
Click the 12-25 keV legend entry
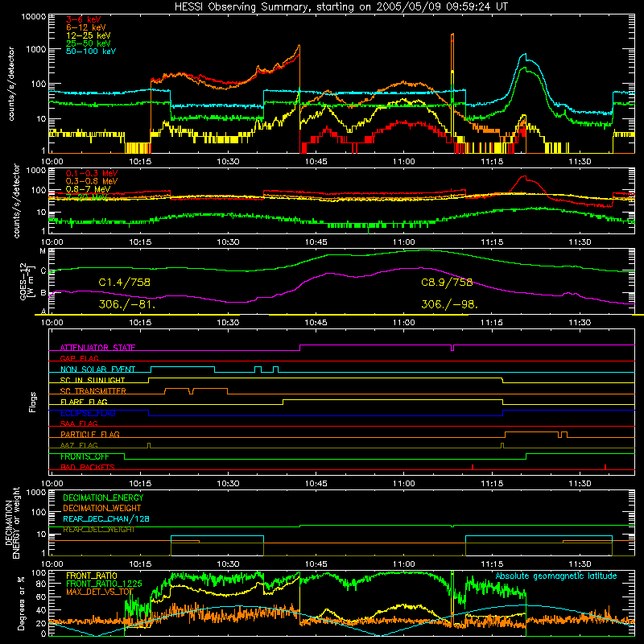tap(88, 35)
